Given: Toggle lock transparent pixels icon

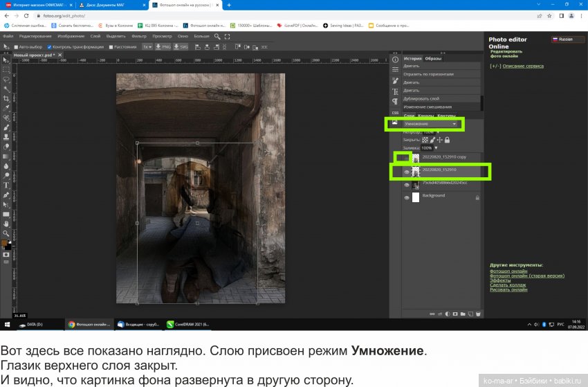Looking at the screenshot, I should pos(425,140).
